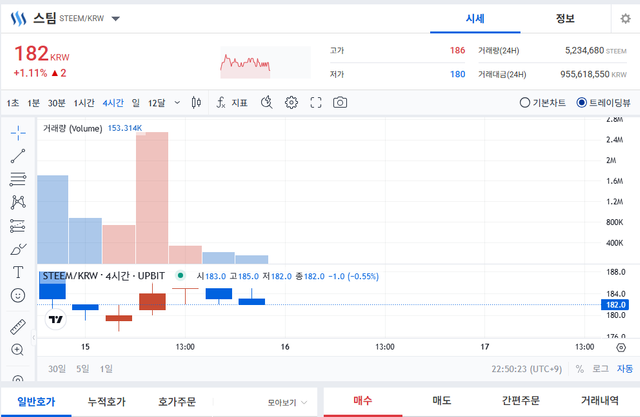Open the fx indicators menu
Screen dimensions: 640x417
pyautogui.click(x=232, y=102)
